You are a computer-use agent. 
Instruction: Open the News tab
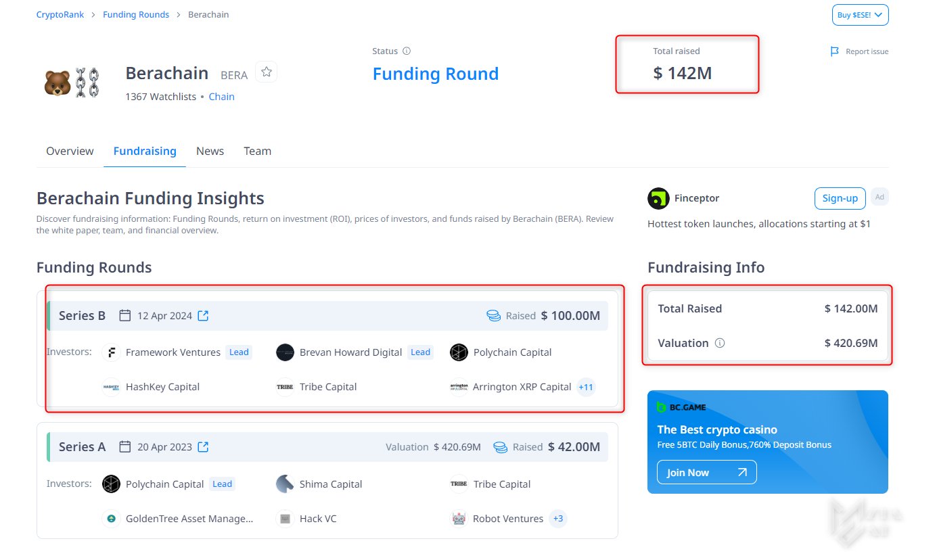pyautogui.click(x=210, y=151)
